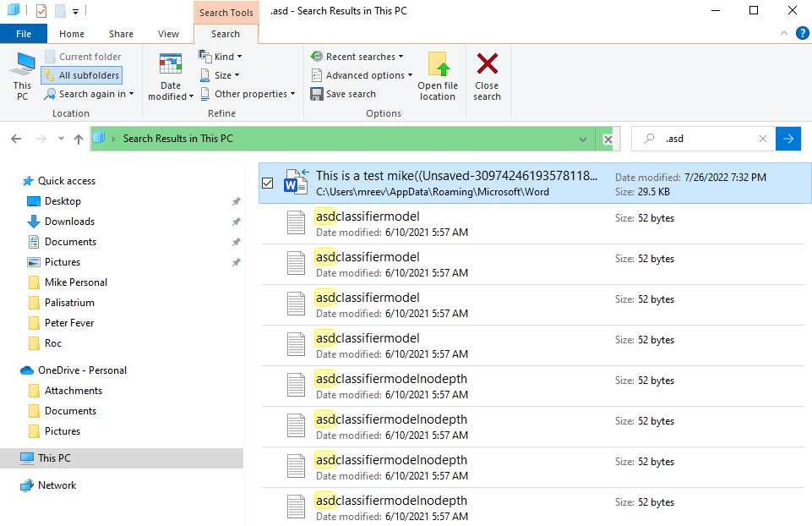Viewport: 812px width, 526px height.
Task: Maximize the File Explorer window
Action: (754, 10)
